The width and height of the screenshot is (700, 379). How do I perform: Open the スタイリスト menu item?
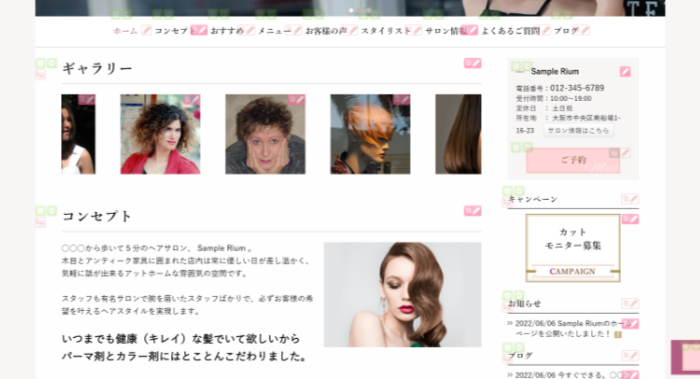pyautogui.click(x=386, y=31)
